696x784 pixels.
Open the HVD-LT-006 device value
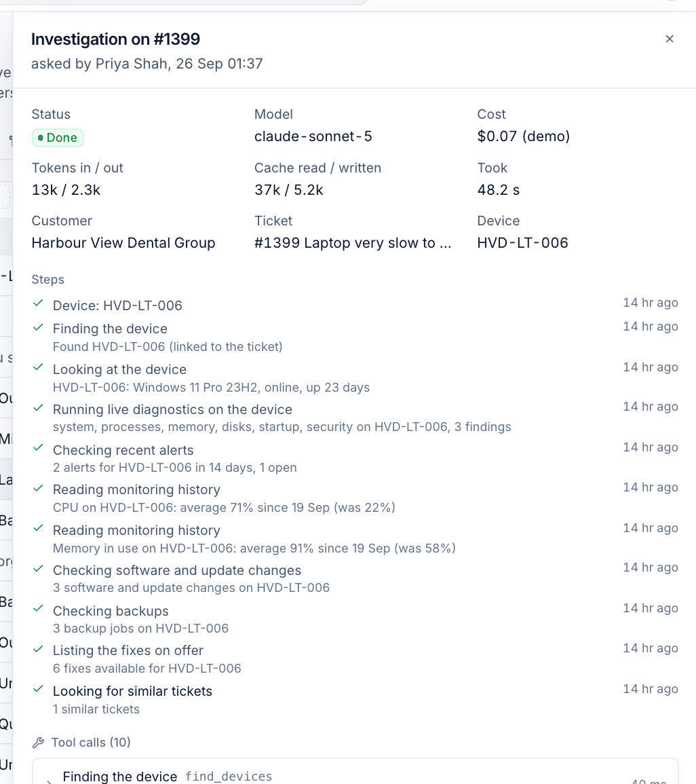[522, 243]
